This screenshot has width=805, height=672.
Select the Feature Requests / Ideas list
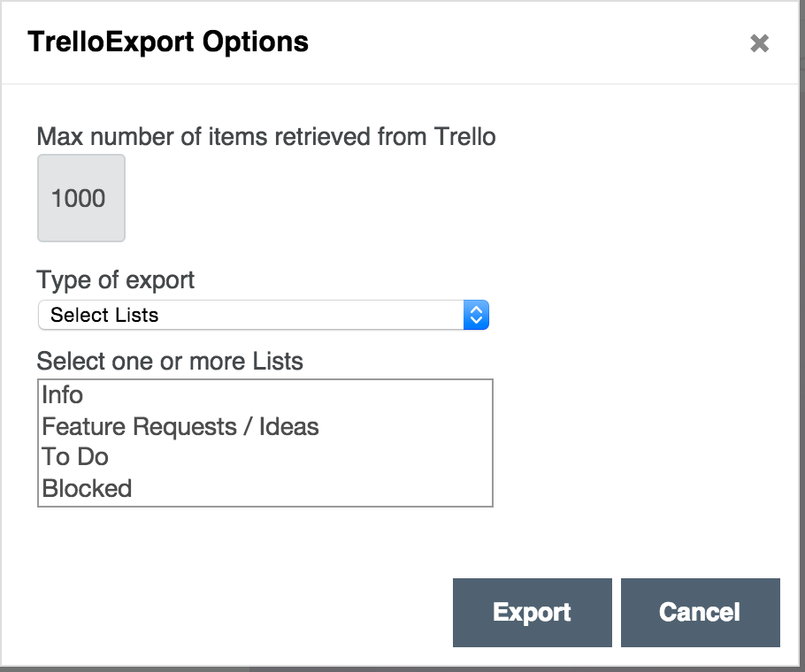[x=180, y=426]
